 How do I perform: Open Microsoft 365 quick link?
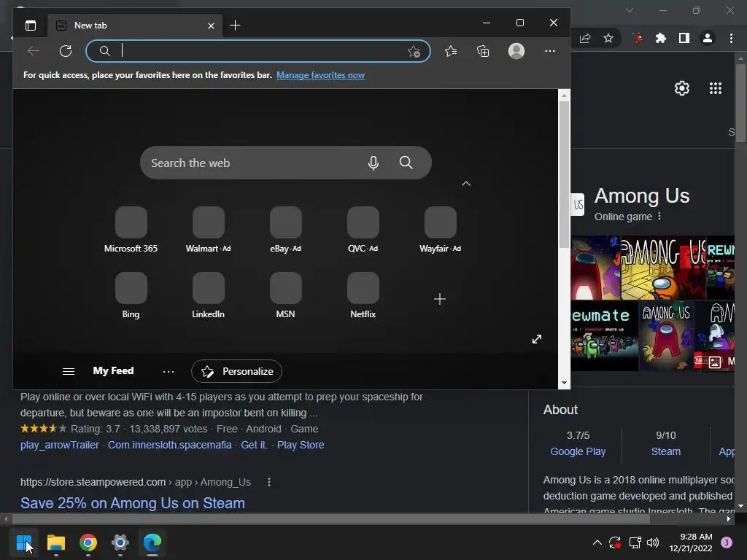click(x=131, y=230)
